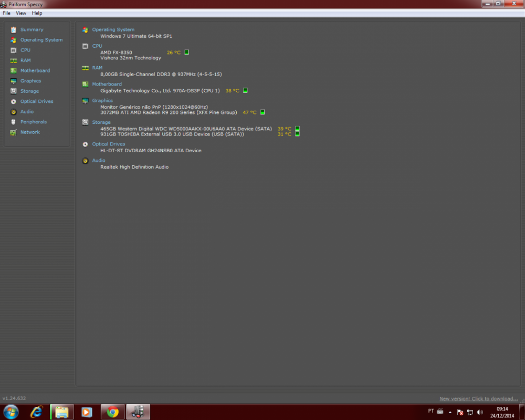Select Network in the sidebar

pyautogui.click(x=30, y=132)
